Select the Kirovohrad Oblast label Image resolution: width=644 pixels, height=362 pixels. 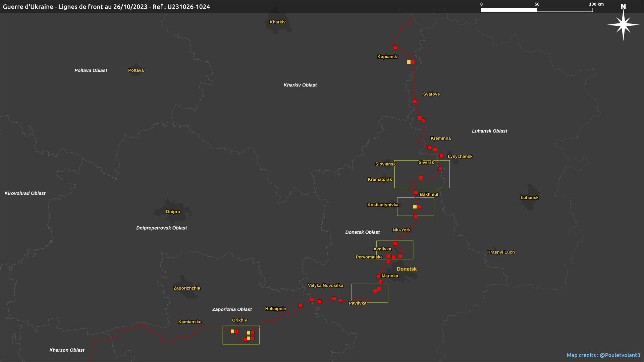pos(25,193)
